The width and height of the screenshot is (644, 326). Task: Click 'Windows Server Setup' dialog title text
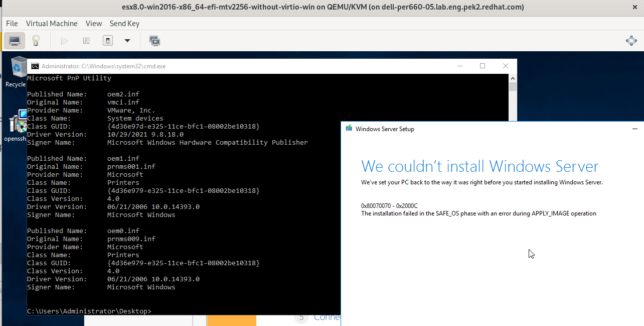(x=385, y=129)
